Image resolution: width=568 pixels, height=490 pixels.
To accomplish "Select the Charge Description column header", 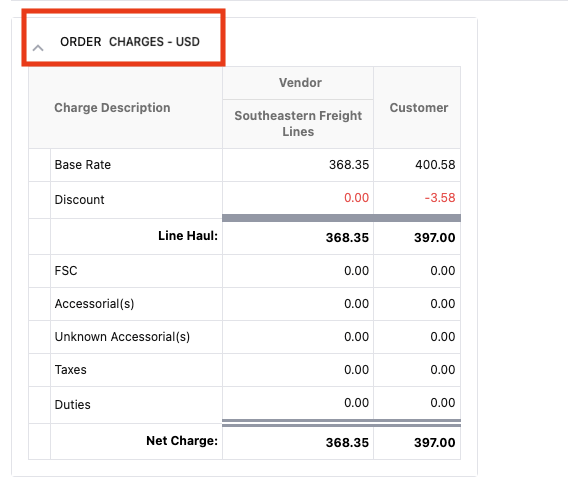I will coord(112,108).
